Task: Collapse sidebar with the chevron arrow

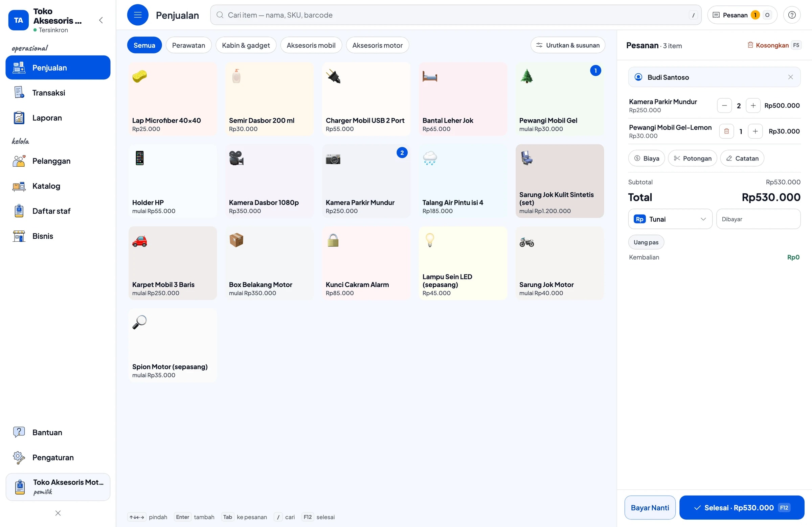Action: 101,20
